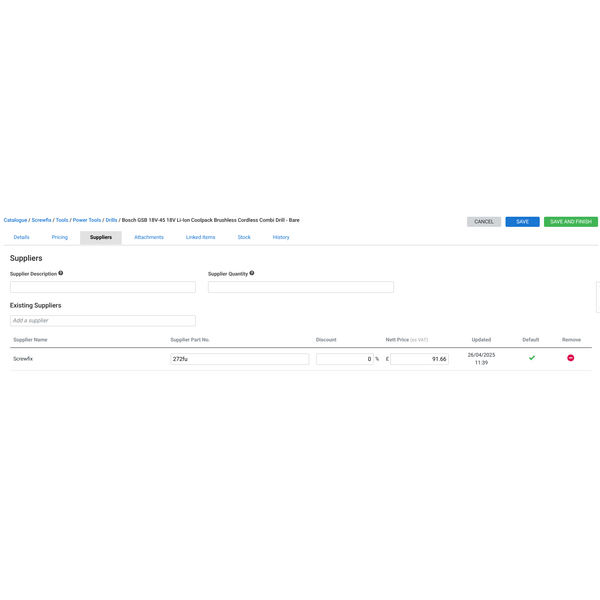600x600 pixels.
Task: Click the Supplier Part No. field
Action: coord(239,359)
